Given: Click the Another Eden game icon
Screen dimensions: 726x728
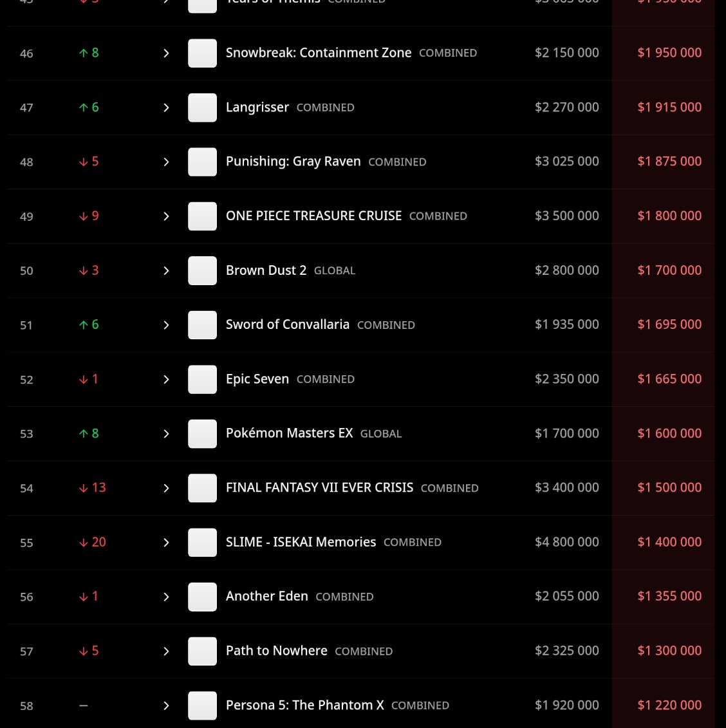Looking at the screenshot, I should 202,597.
